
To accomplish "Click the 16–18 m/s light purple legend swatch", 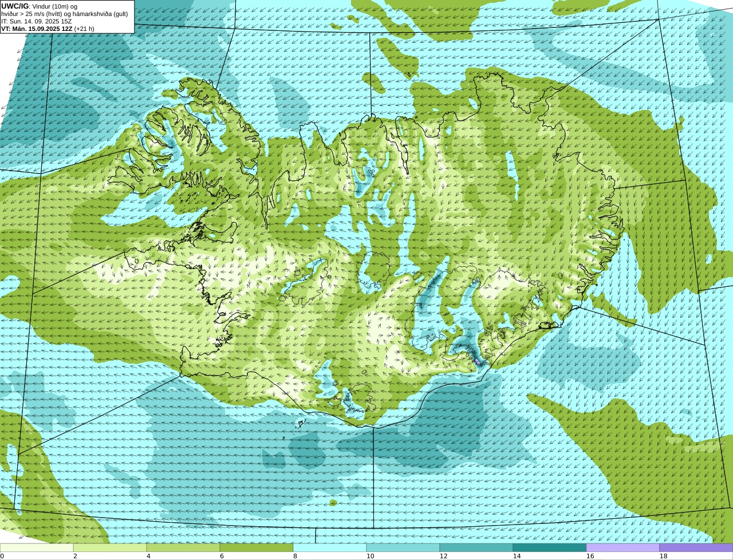I will [623, 547].
